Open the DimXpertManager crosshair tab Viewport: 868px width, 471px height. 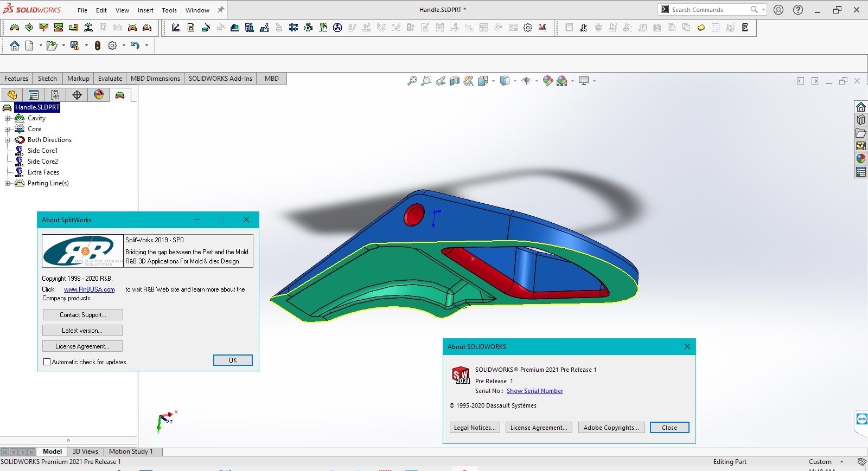(x=77, y=95)
